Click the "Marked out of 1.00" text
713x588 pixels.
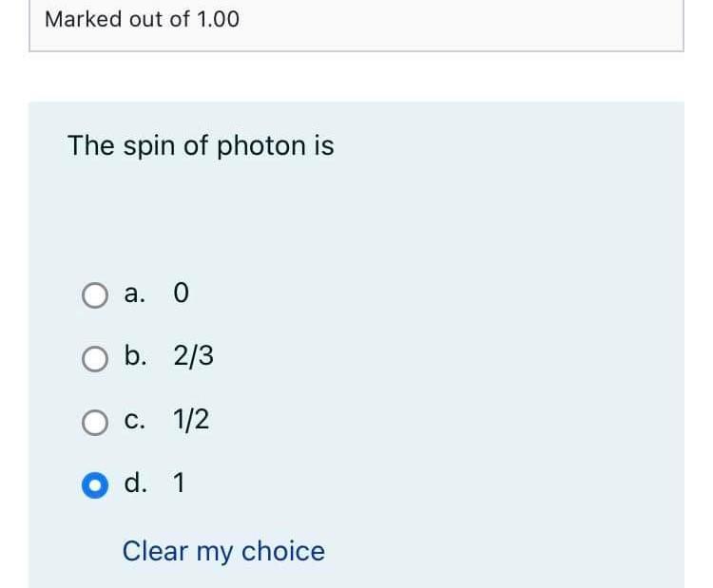pyautogui.click(x=143, y=19)
